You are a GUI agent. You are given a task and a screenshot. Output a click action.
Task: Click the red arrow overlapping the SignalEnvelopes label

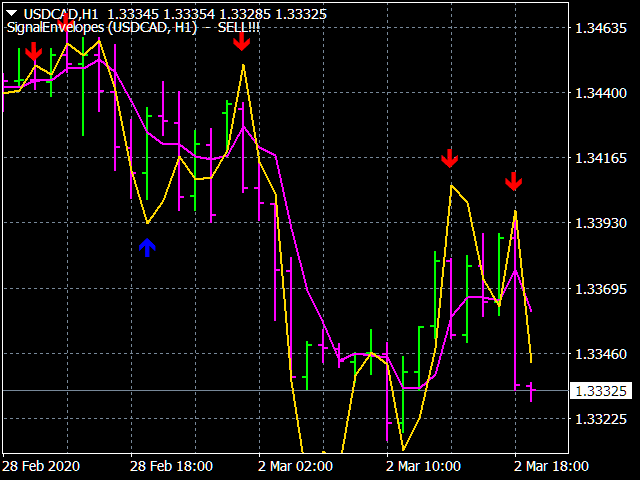pyautogui.click(x=67, y=20)
